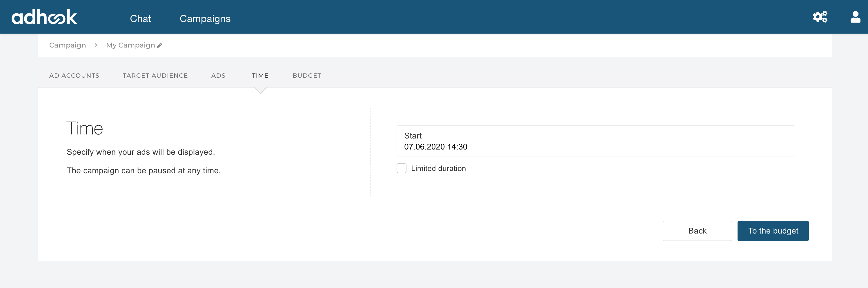
Task: Select the Time tab
Action: [x=260, y=75]
